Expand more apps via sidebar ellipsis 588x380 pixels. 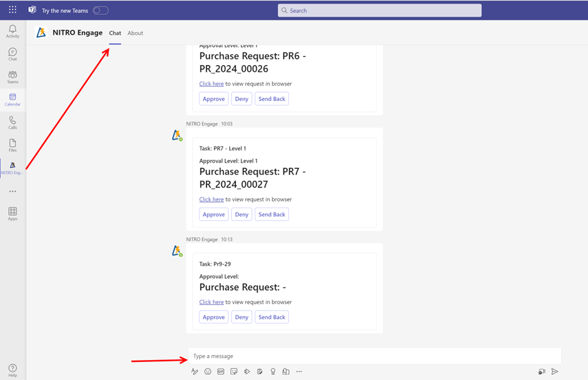click(x=13, y=191)
